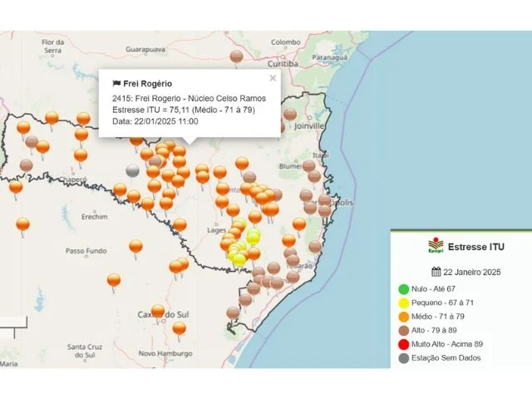Select the gray no-data station marker
532x399 pixels.
coord(132,170)
